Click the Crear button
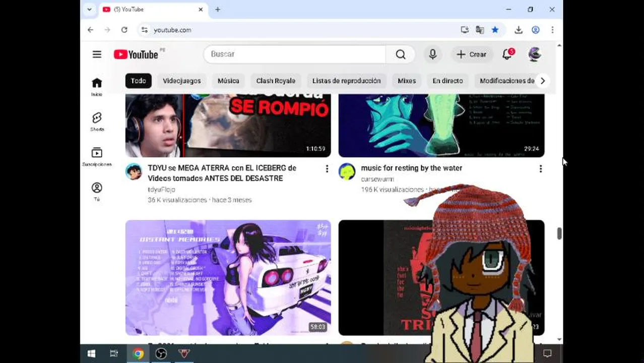 471,54
